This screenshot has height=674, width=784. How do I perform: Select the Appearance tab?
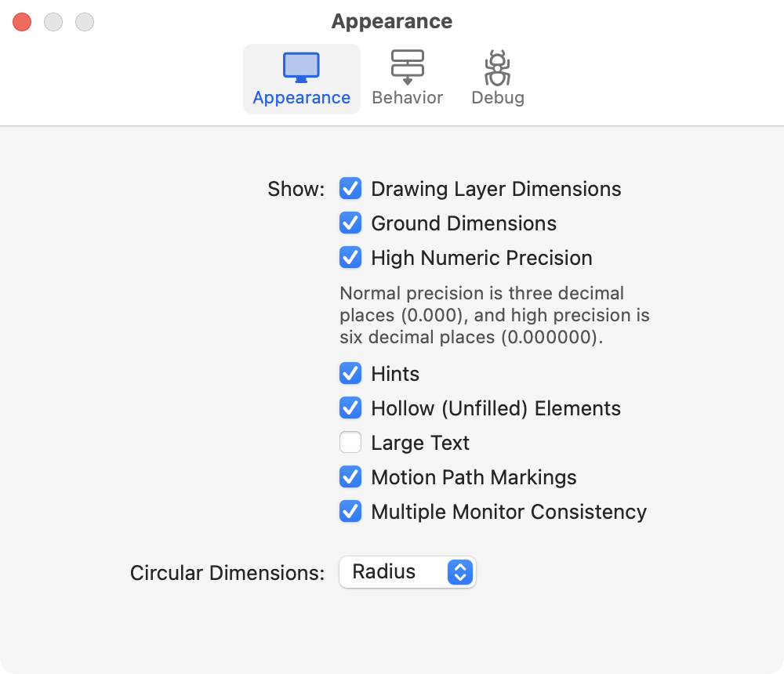pyautogui.click(x=301, y=78)
